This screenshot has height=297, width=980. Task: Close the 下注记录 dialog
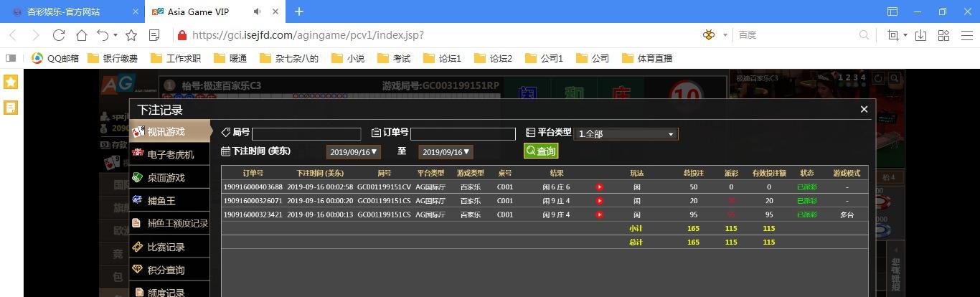point(864,109)
